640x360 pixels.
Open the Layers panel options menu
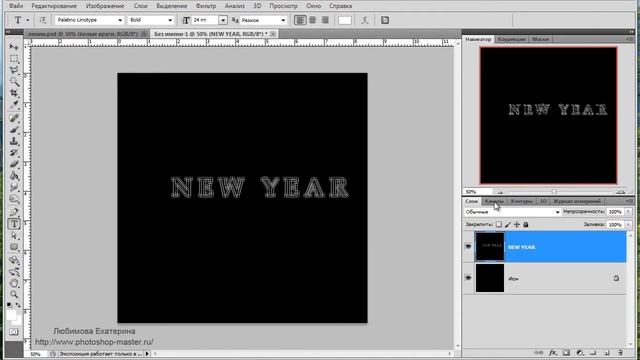629,201
